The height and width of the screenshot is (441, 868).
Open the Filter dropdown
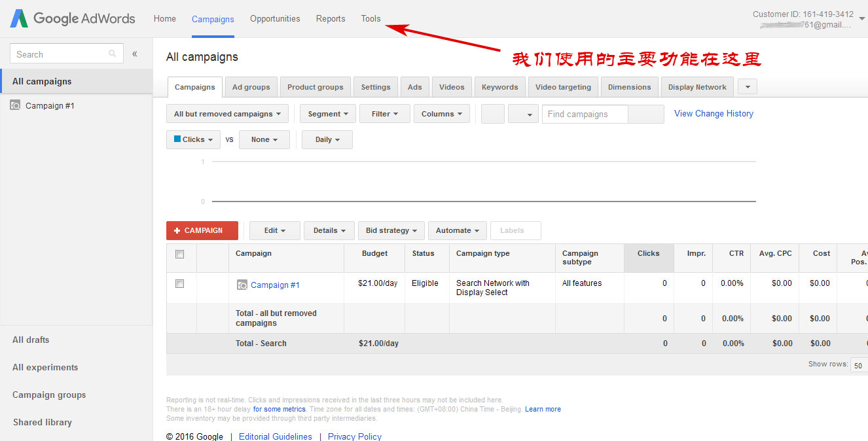tap(385, 114)
